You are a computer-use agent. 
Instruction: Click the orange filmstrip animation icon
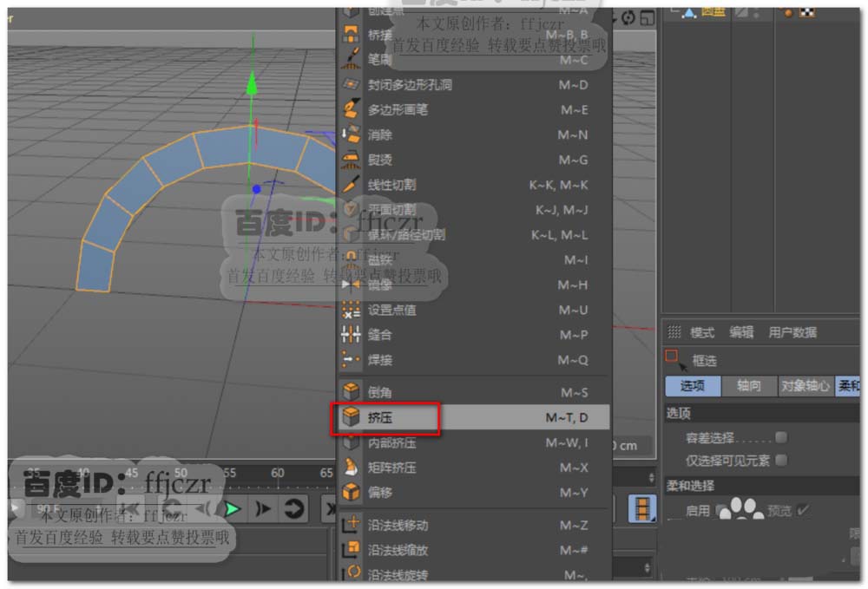(642, 507)
